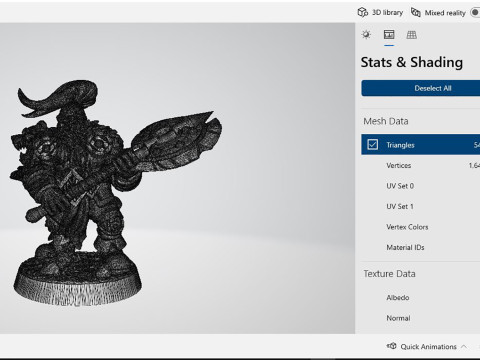Click the Quick Animations icon
The image size is (480, 360).
coord(392,346)
